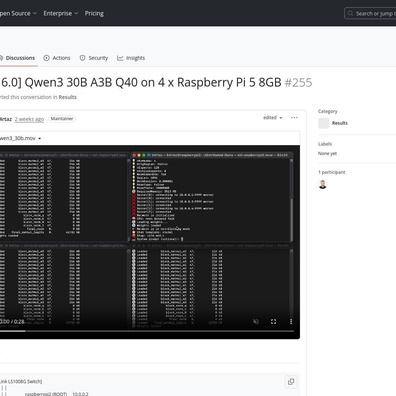Screen dimensions: 396x396
Task: Open the Results category link under the title
Action: [x=68, y=97]
